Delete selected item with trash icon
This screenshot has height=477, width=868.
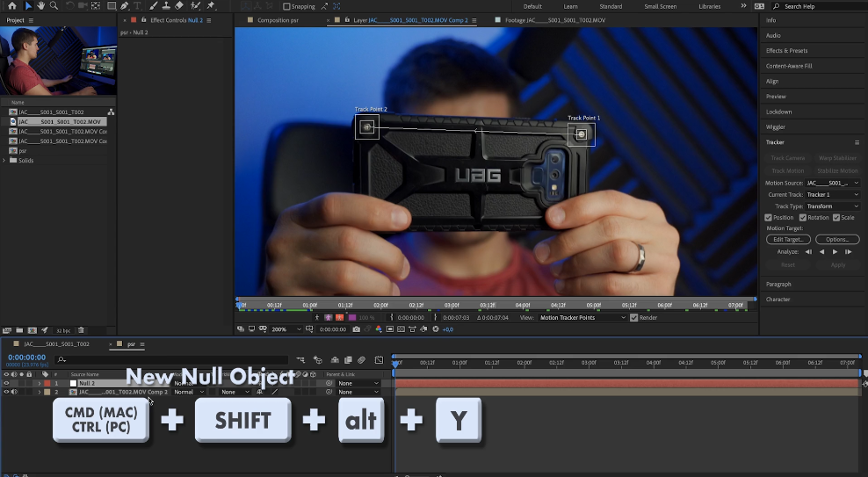(81, 330)
